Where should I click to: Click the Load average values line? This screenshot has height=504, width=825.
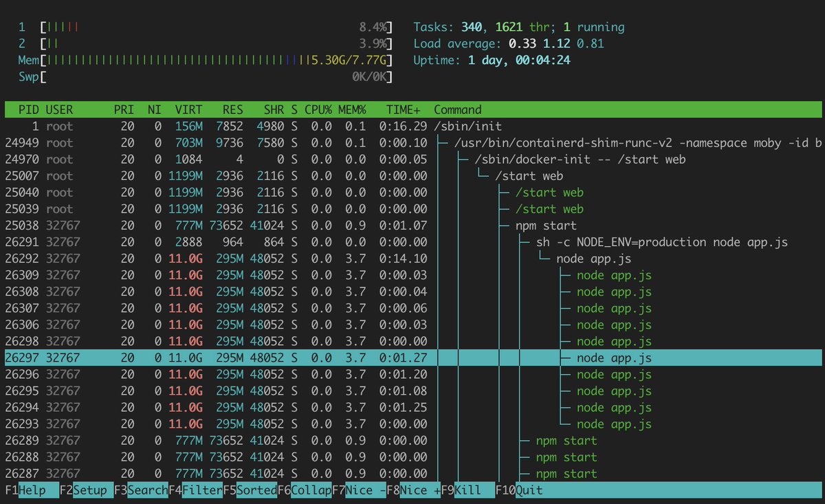coord(509,44)
